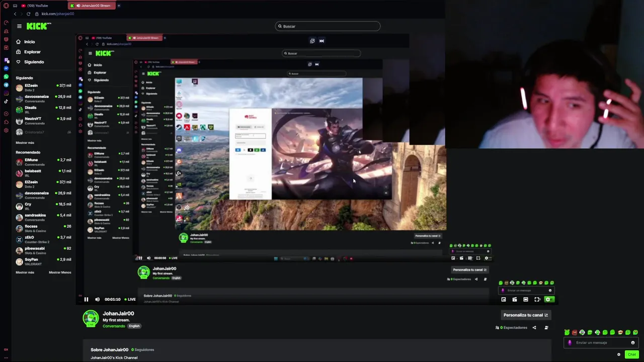The image size is (644, 362).
Task: Click the kick.com address bar
Action: pos(57,14)
